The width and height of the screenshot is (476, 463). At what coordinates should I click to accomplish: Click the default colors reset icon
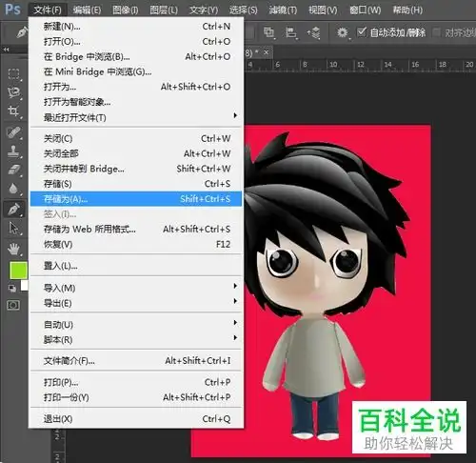pyautogui.click(x=12, y=288)
